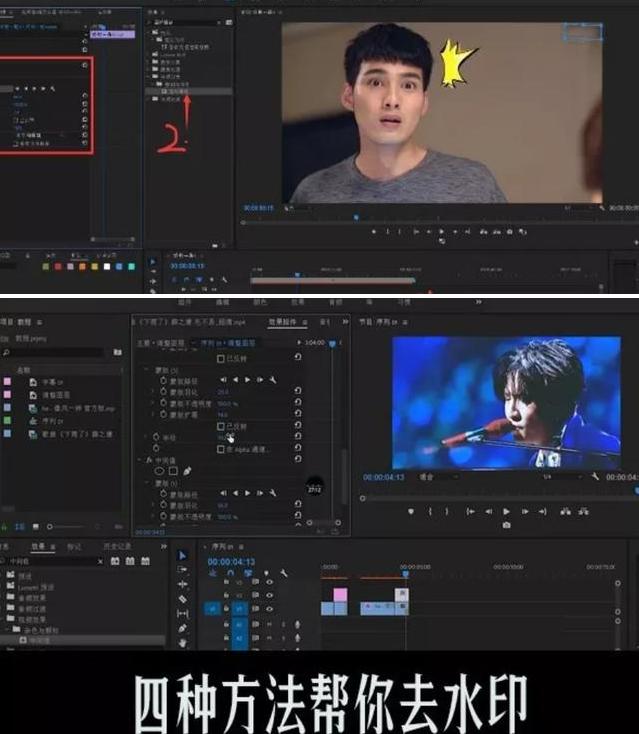Hide the V1 track with eye icon
This screenshot has width=639, height=734.
click(x=269, y=609)
